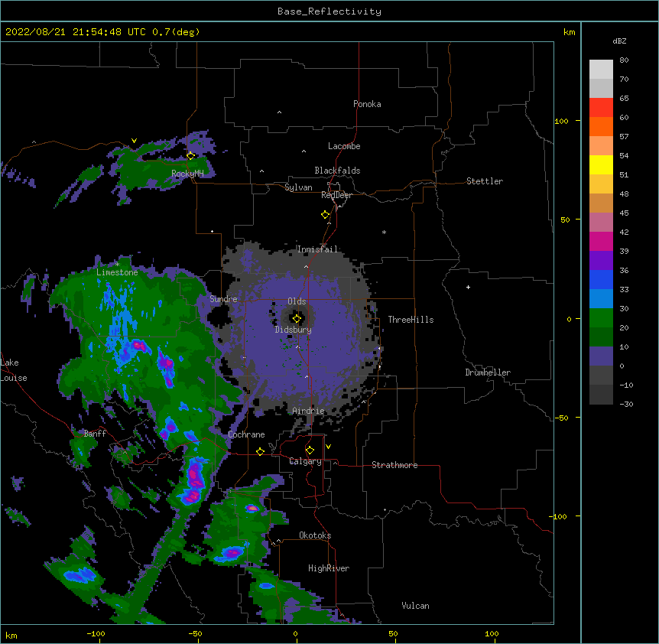The height and width of the screenshot is (644, 659).
Task: Click the Calgary city label
Action: [x=305, y=461]
